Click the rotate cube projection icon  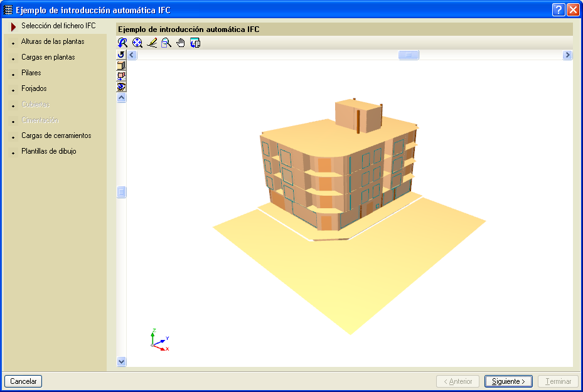click(x=121, y=76)
